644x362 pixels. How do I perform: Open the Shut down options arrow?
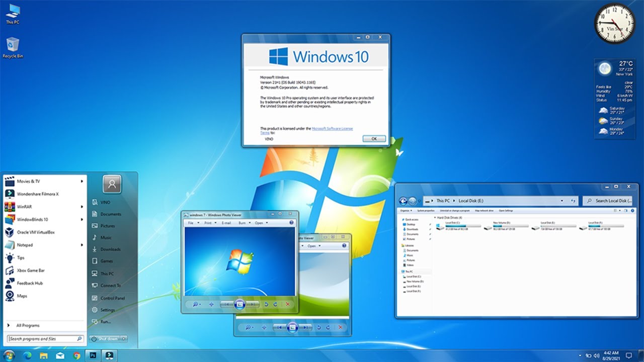click(x=124, y=339)
